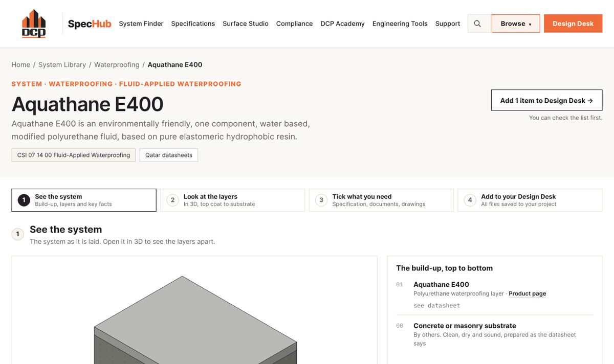Click CSI 07 14 00 Fluid-Applied Waterproofing tag
The width and height of the screenshot is (614, 364).
[x=74, y=155]
